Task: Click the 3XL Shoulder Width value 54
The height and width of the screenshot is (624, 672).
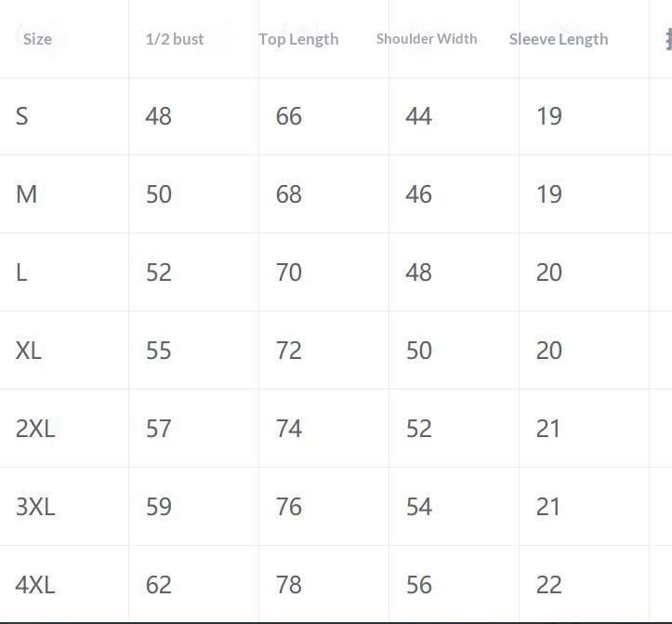Action: click(x=419, y=507)
